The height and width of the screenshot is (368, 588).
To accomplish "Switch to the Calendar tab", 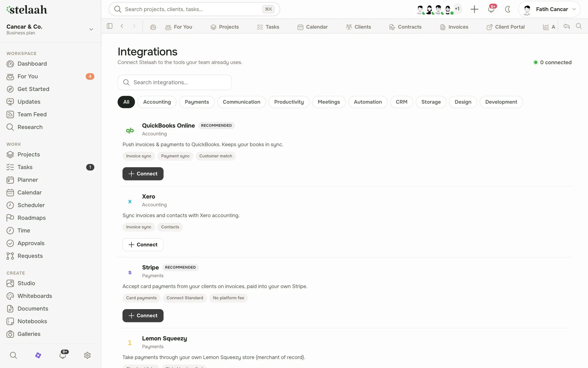I will point(313,27).
